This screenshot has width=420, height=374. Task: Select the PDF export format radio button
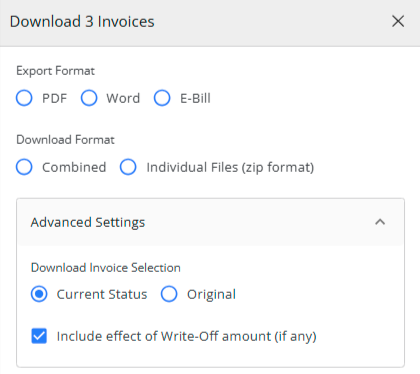[x=24, y=98]
